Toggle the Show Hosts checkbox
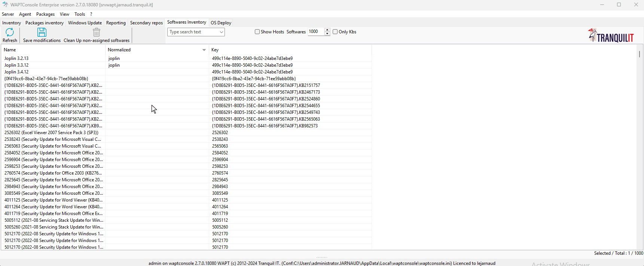This screenshot has width=644, height=266. [x=257, y=32]
